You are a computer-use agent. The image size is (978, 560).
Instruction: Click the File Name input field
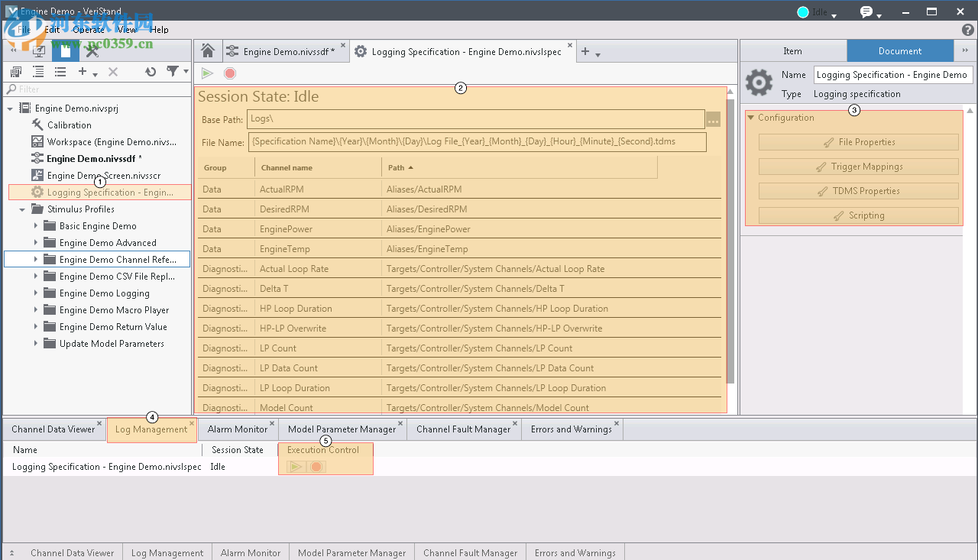pyautogui.click(x=477, y=141)
